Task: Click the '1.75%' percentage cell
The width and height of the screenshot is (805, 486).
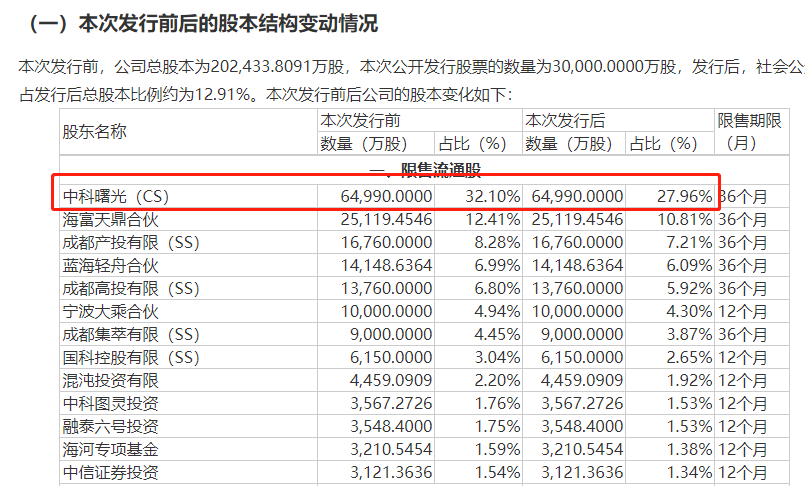Action: point(497,426)
